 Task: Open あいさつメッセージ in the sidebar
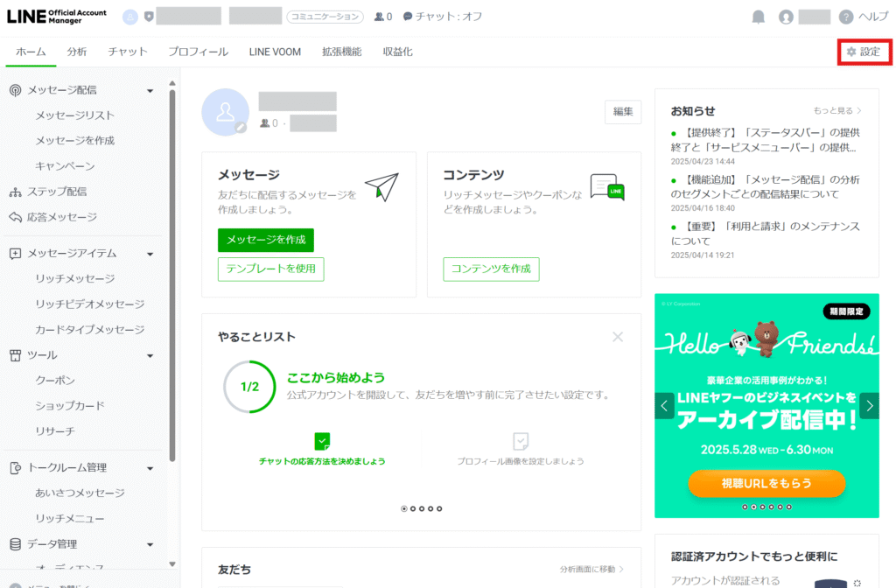(x=80, y=493)
